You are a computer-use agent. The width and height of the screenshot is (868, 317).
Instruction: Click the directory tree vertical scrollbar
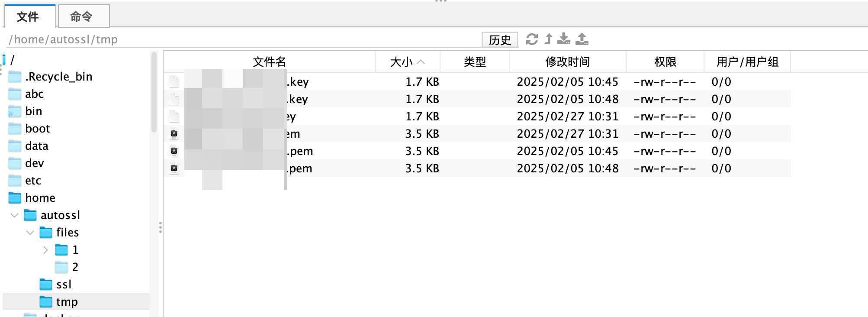click(x=154, y=92)
